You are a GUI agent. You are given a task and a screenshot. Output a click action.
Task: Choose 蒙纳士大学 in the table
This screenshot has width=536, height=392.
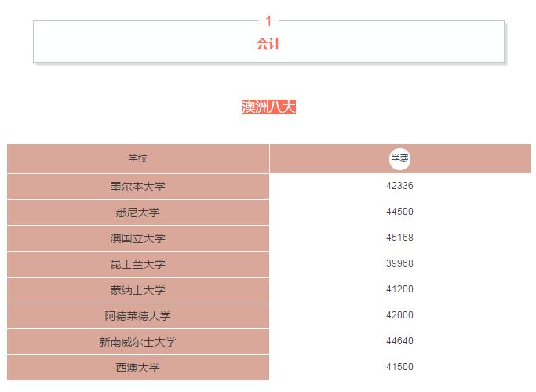(x=138, y=290)
